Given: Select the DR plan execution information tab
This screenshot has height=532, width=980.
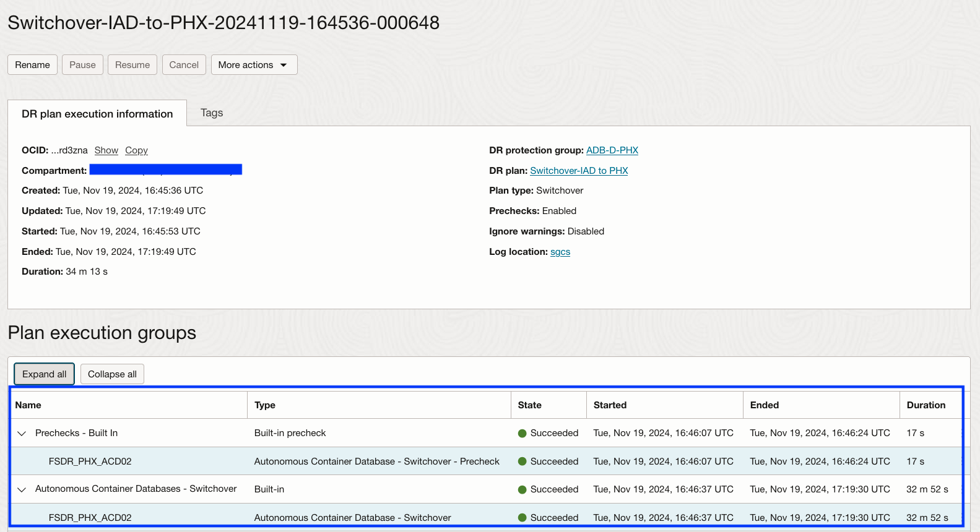Looking at the screenshot, I should (x=97, y=114).
